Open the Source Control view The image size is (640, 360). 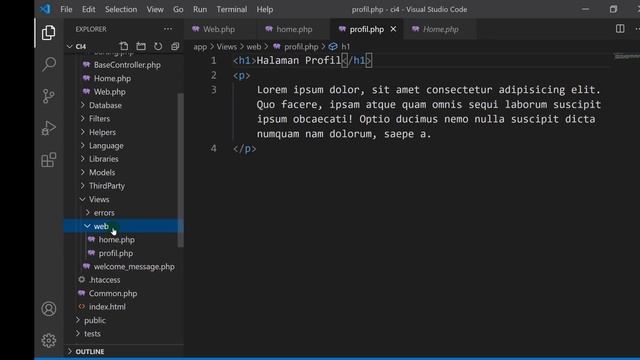coord(49,96)
